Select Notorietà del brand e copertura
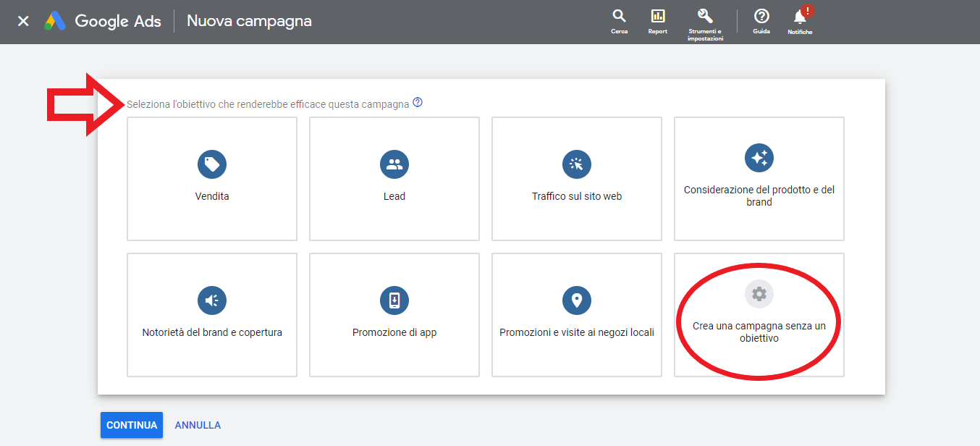This screenshot has height=446, width=980. (x=212, y=314)
